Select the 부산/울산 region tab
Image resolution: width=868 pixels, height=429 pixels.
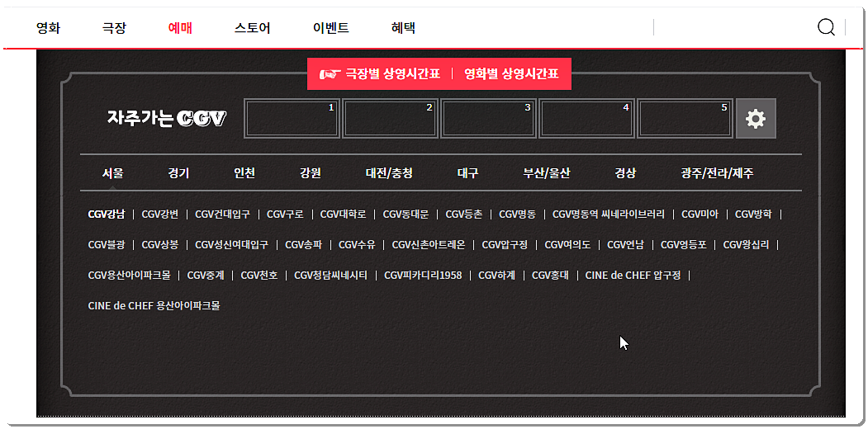pyautogui.click(x=547, y=173)
